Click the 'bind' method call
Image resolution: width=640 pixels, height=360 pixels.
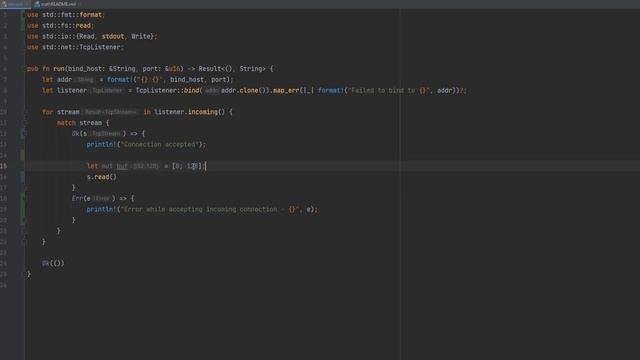coord(191,91)
